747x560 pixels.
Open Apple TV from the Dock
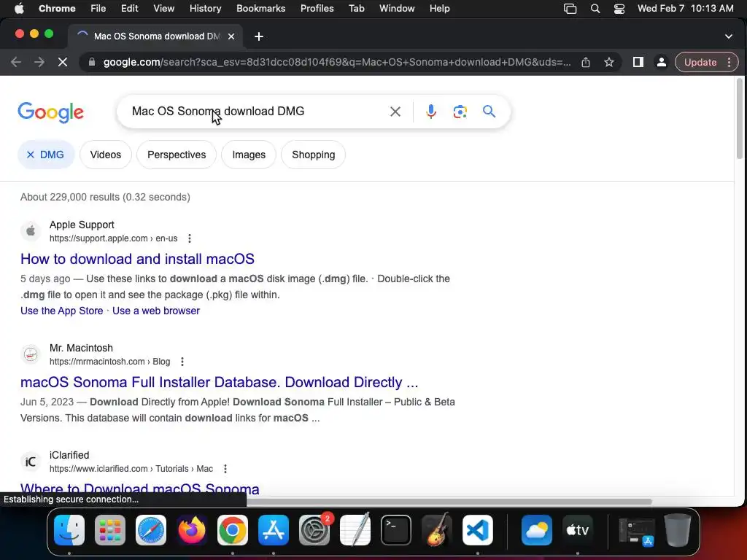pyautogui.click(x=578, y=530)
